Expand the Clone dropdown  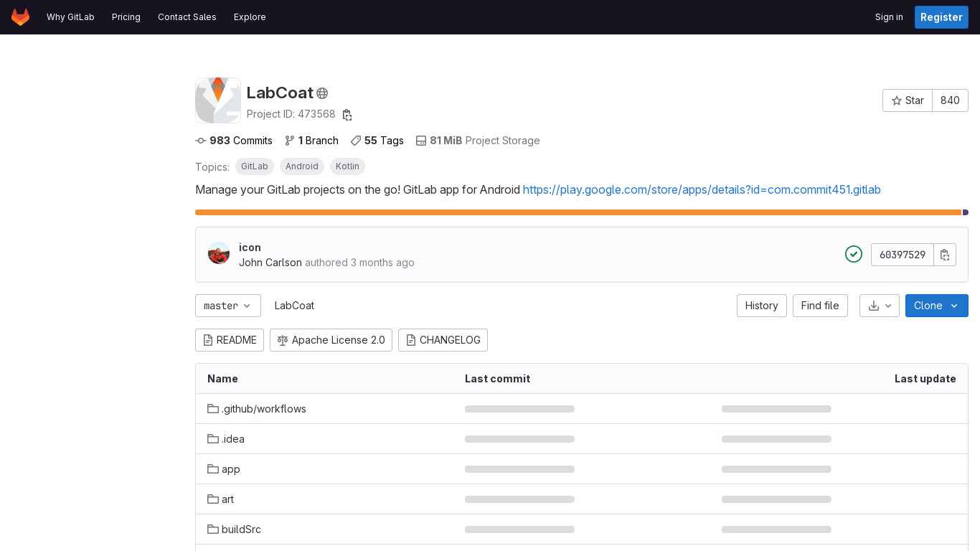[937, 306]
